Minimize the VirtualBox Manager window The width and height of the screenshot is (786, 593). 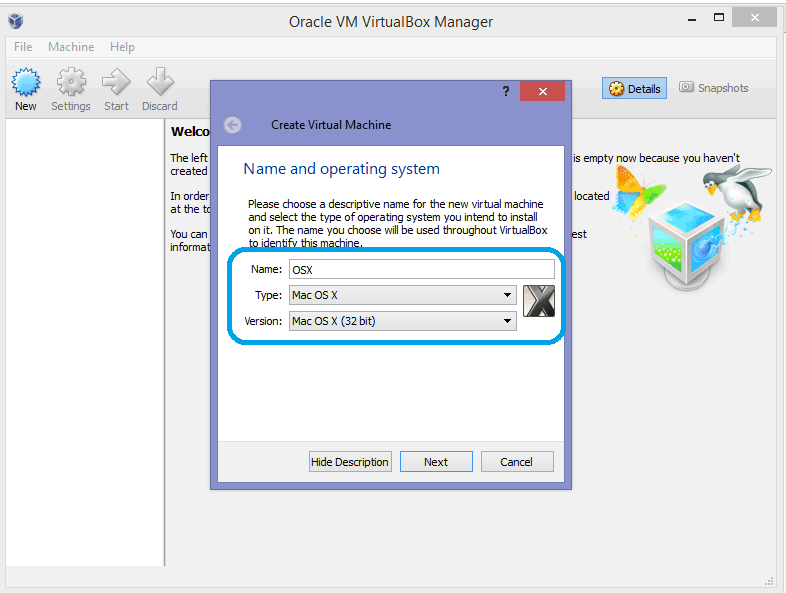click(692, 19)
